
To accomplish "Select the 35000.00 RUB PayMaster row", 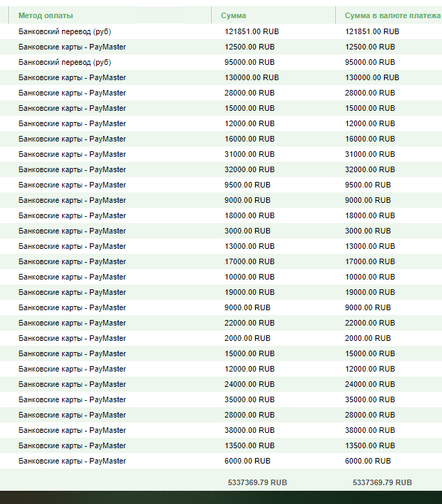I will (x=221, y=399).
